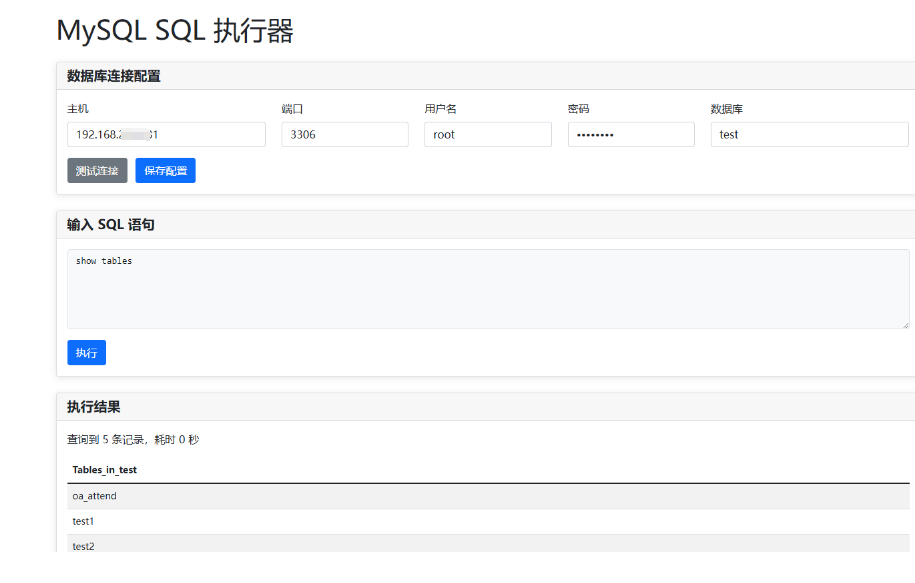Click the textarea resize handle corner

906,325
